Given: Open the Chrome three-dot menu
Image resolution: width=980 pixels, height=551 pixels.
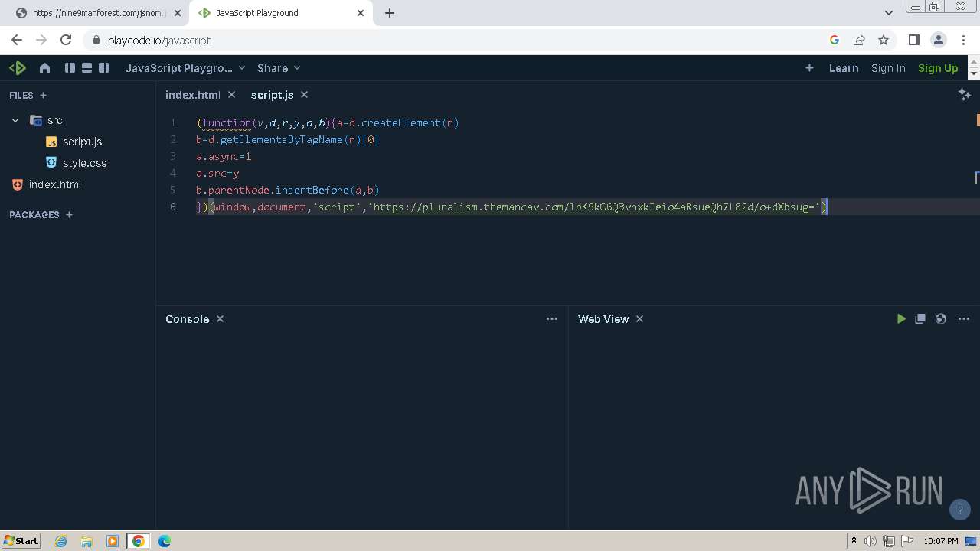Looking at the screenshot, I should [x=963, y=40].
